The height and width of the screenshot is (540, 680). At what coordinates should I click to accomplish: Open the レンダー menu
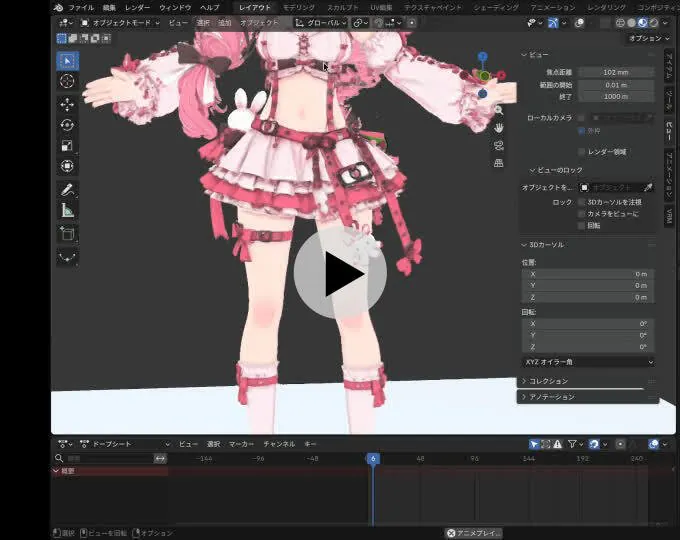[137, 7]
